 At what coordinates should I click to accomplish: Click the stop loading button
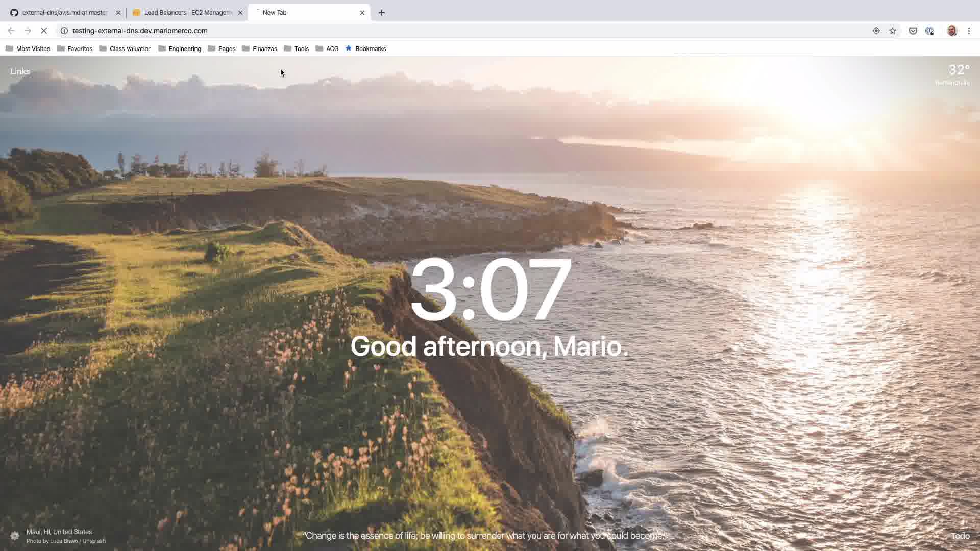(x=44, y=31)
